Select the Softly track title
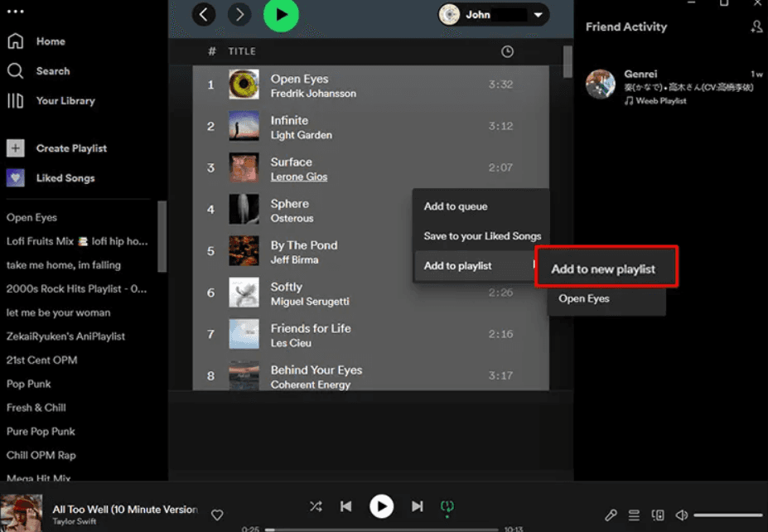Image resolution: width=768 pixels, height=532 pixels. click(x=287, y=287)
